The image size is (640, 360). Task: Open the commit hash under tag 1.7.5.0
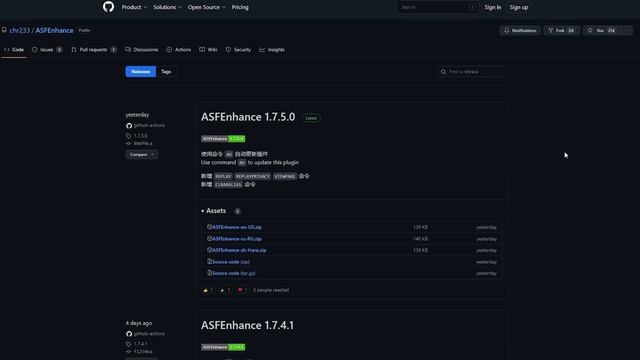(x=143, y=143)
